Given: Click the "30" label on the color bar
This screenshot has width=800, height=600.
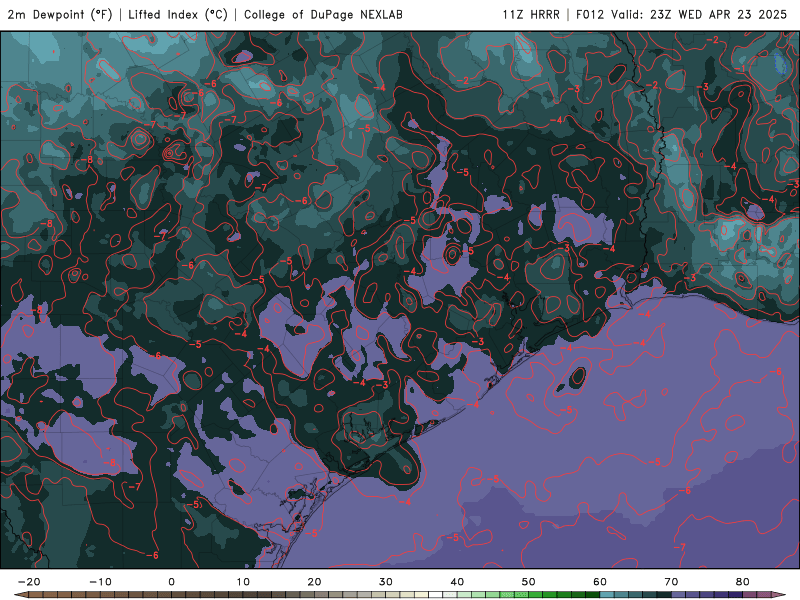Looking at the screenshot, I should [386, 582].
